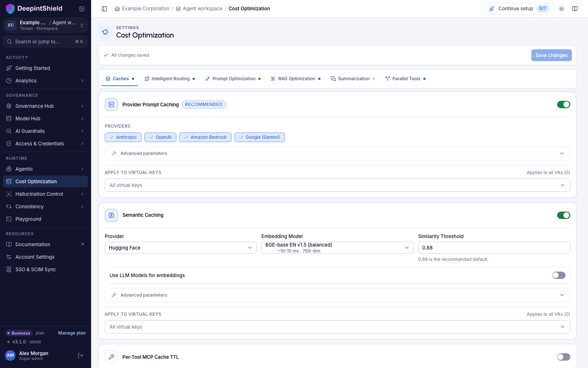
Task: Disable the Provider Prompt Caching toggle
Action: (563, 105)
